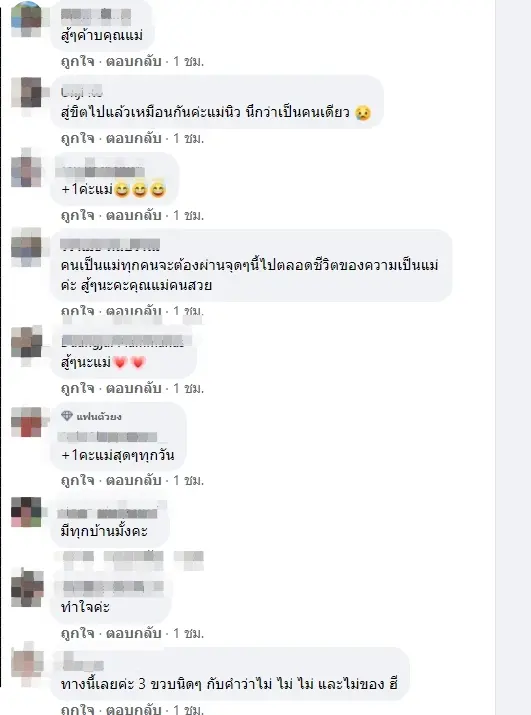
Task: Click the diamond top-fan badge icon
Action: 67,415
